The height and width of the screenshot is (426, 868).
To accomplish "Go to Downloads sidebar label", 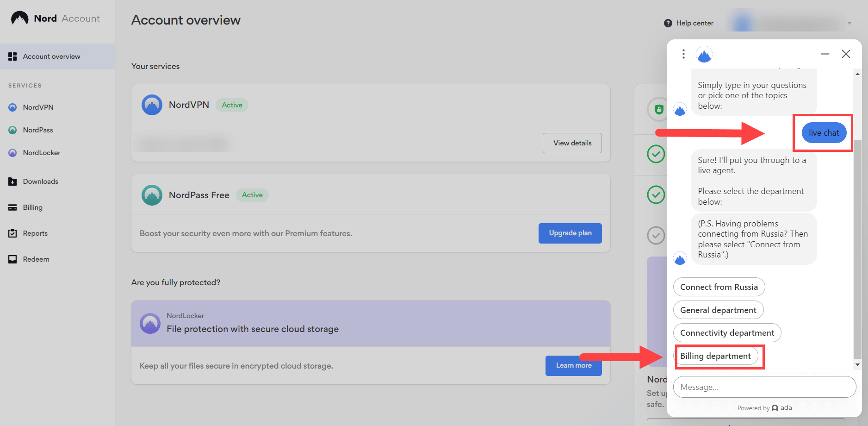I will click(x=41, y=182).
